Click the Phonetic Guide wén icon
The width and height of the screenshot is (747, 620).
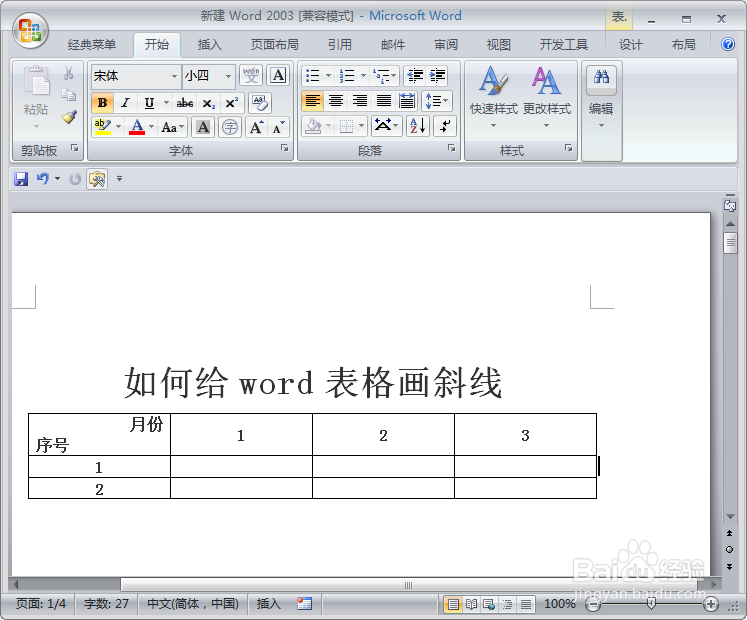pyautogui.click(x=251, y=75)
